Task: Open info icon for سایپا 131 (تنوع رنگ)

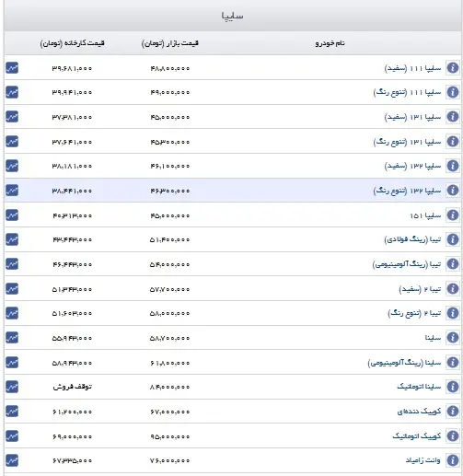Action: 453,142
